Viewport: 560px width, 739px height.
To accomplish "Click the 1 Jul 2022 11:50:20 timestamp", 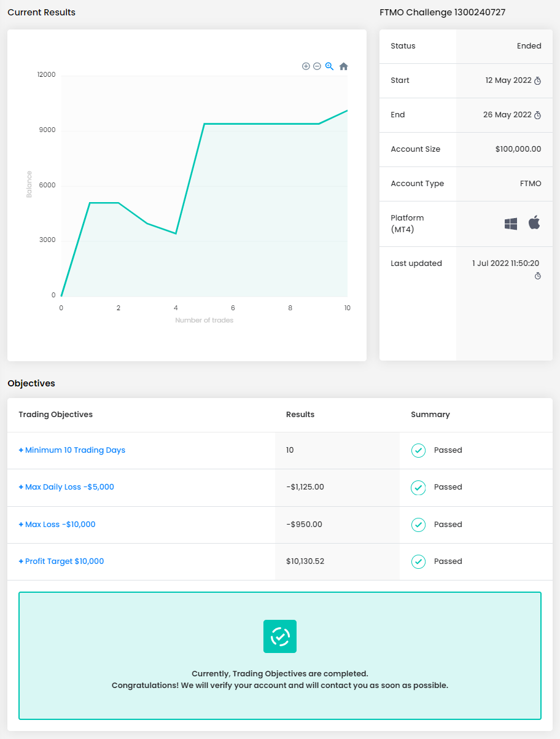I will [505, 264].
